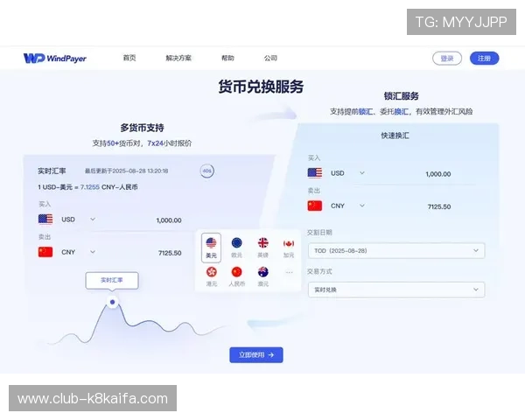Click the 40s refresh countdown circle
The width and height of the screenshot is (525, 420).
pyautogui.click(x=206, y=171)
